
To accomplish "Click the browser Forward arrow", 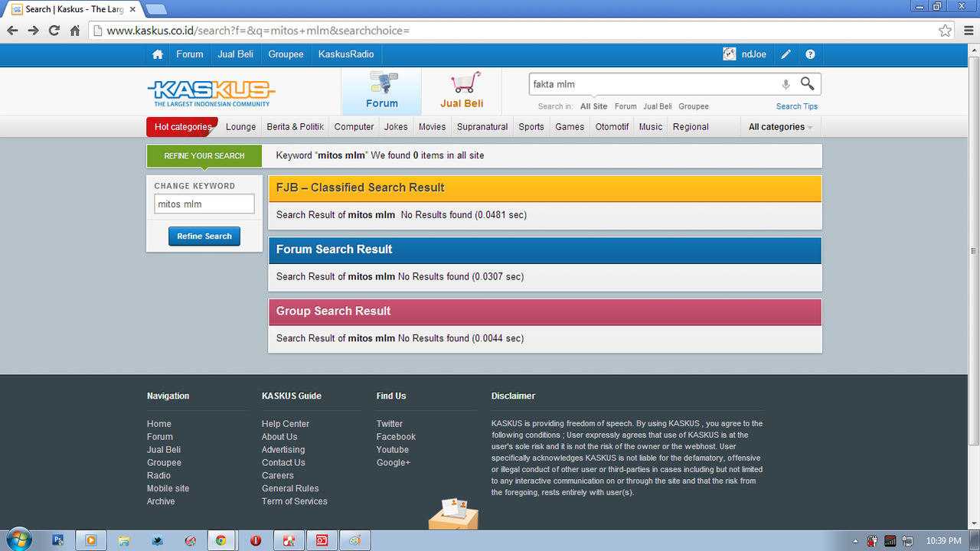I will coord(33,31).
